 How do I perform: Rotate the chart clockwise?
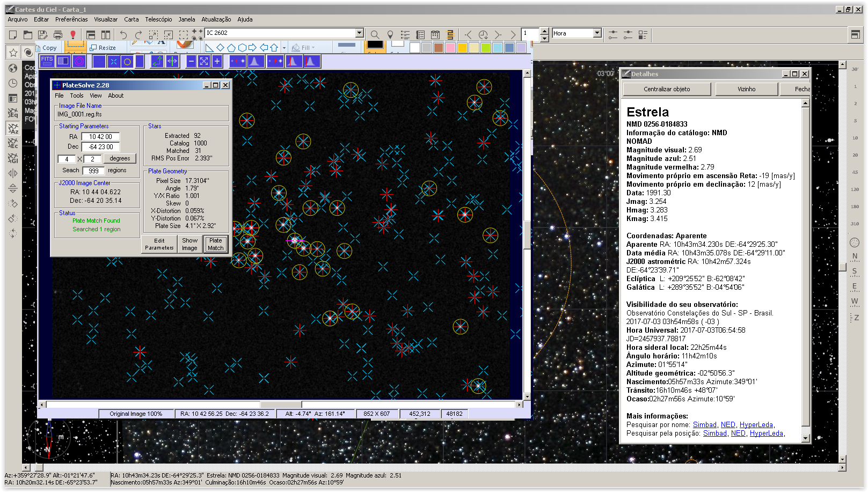click(x=13, y=203)
